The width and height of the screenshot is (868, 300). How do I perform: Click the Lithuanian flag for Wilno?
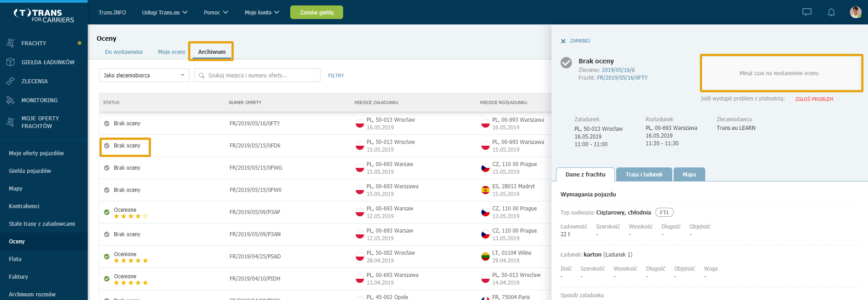coord(485,257)
